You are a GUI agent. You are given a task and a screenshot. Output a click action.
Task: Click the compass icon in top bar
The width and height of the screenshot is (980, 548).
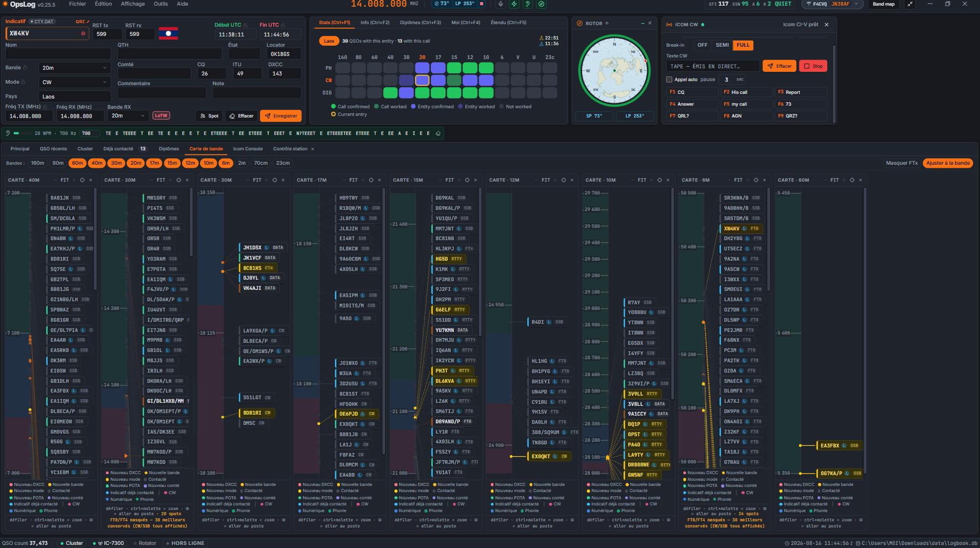pos(541,4)
